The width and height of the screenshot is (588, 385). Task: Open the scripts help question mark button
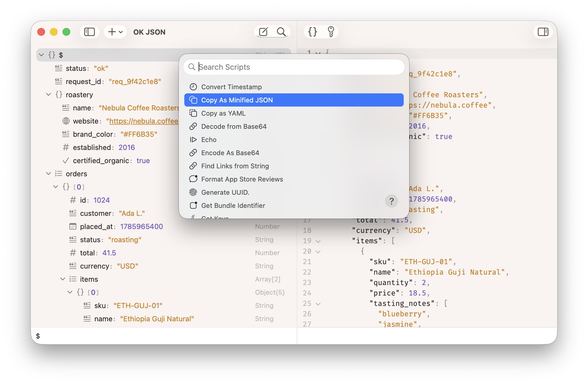point(391,201)
